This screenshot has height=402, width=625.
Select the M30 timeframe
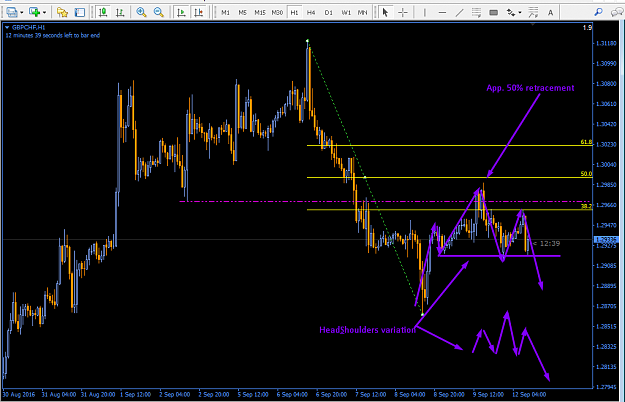[277, 13]
